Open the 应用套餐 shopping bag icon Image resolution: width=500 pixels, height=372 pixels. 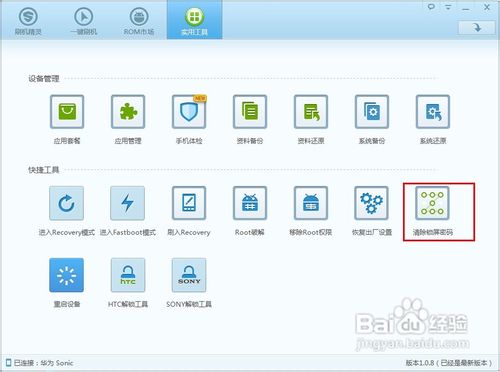[67, 112]
